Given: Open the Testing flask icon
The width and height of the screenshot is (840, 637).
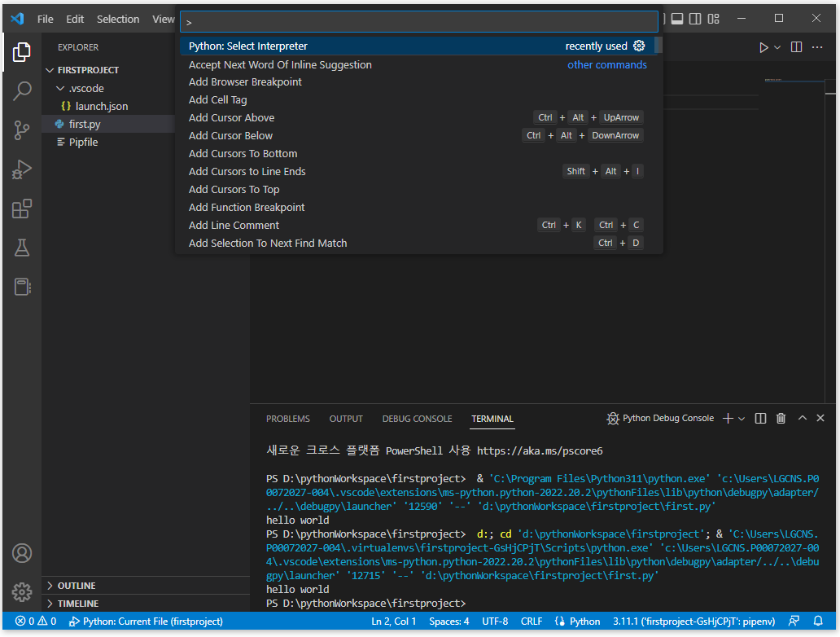Looking at the screenshot, I should [21, 248].
